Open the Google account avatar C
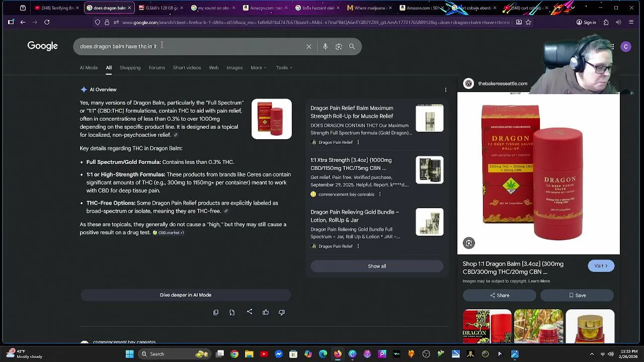 626,46
